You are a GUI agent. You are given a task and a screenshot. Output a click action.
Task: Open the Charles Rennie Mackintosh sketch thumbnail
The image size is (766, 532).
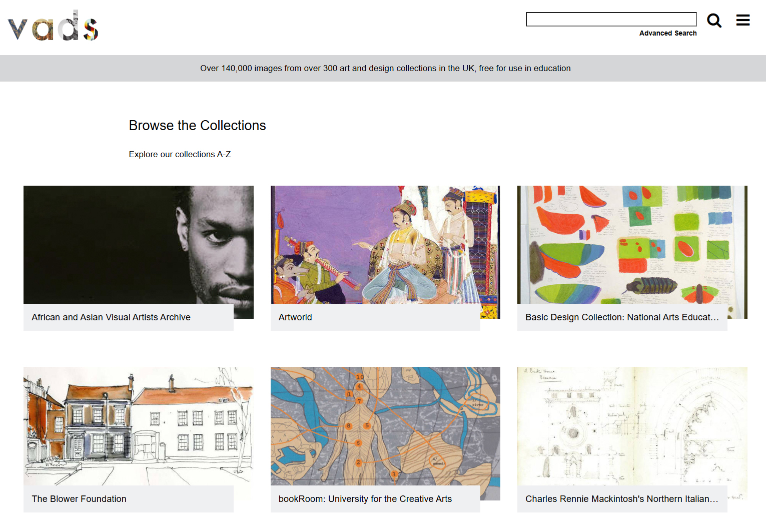point(632,426)
